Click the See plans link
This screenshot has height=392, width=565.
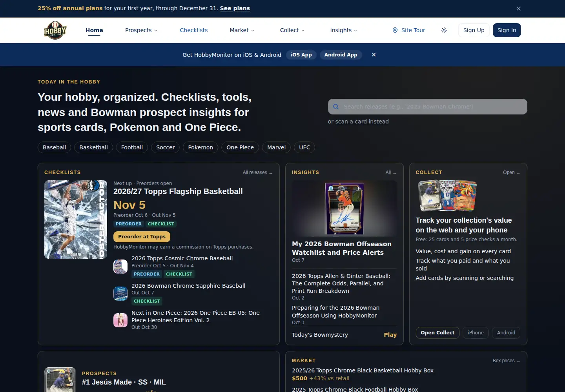(235, 8)
